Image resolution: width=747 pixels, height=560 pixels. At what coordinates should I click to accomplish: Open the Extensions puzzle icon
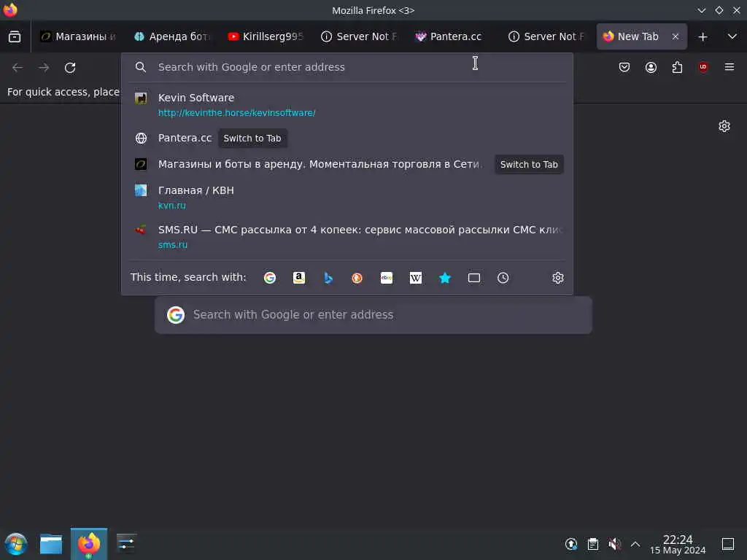(677, 67)
